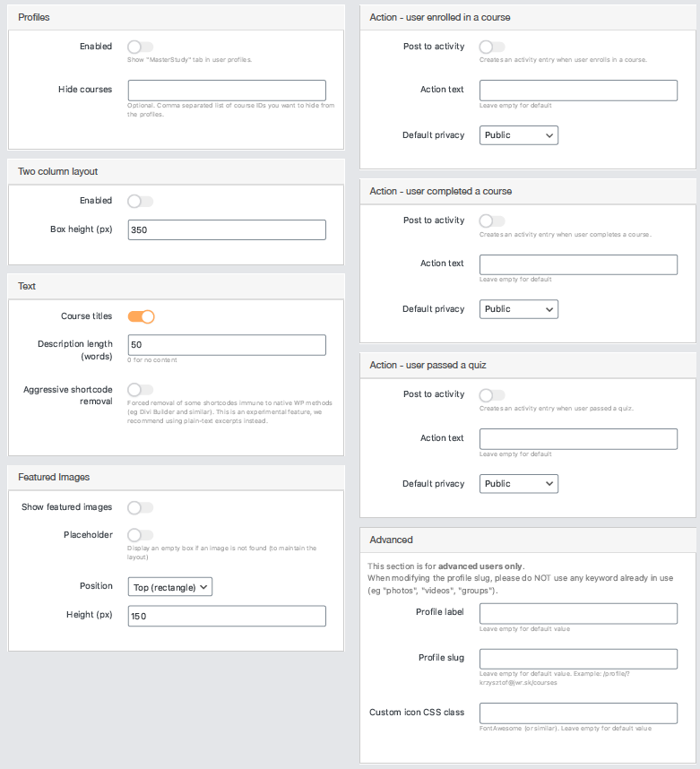The width and height of the screenshot is (700, 769).
Task: Focus the Box height (px) field
Action: point(227,230)
